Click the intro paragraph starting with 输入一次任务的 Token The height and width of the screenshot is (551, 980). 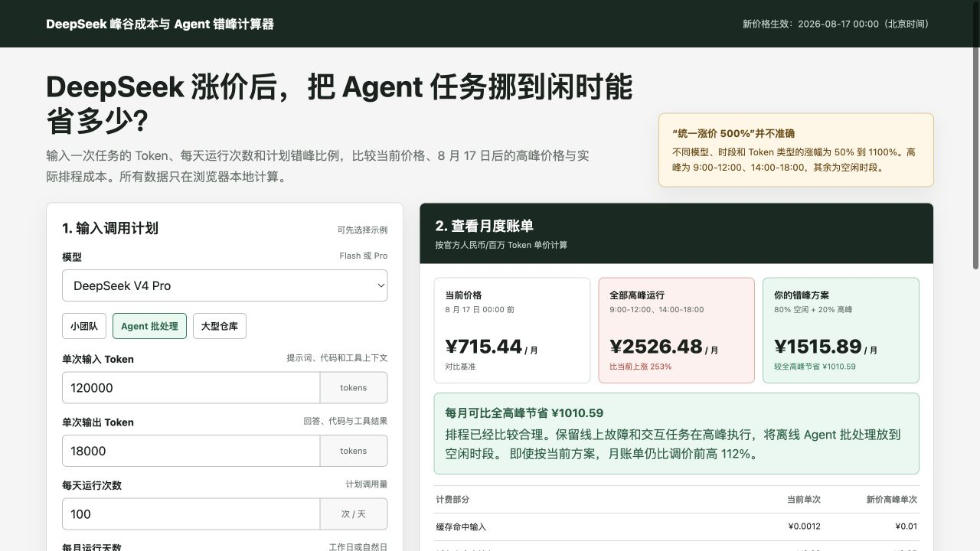point(318,166)
